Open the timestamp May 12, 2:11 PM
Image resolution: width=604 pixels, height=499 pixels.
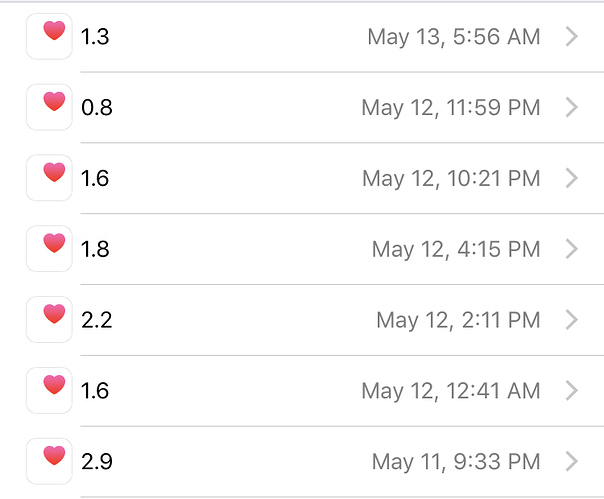tap(458, 321)
